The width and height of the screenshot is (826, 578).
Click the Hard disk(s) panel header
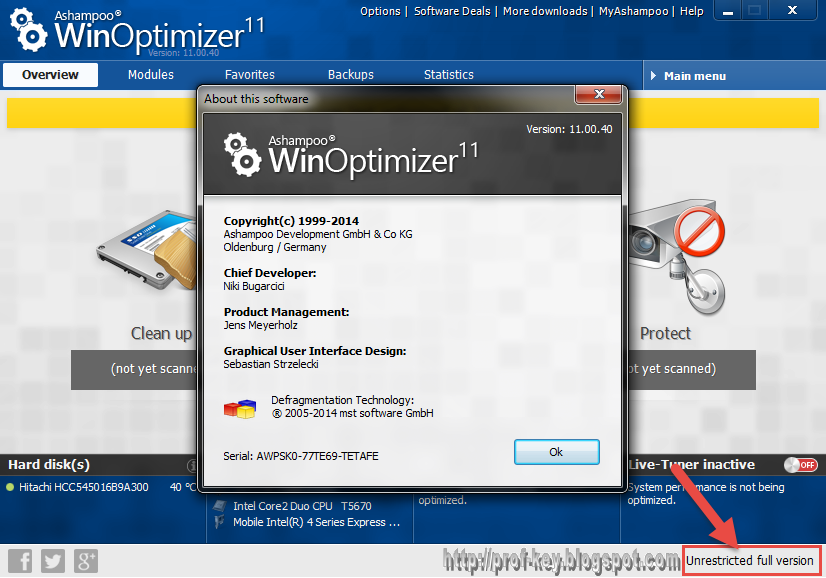49,465
